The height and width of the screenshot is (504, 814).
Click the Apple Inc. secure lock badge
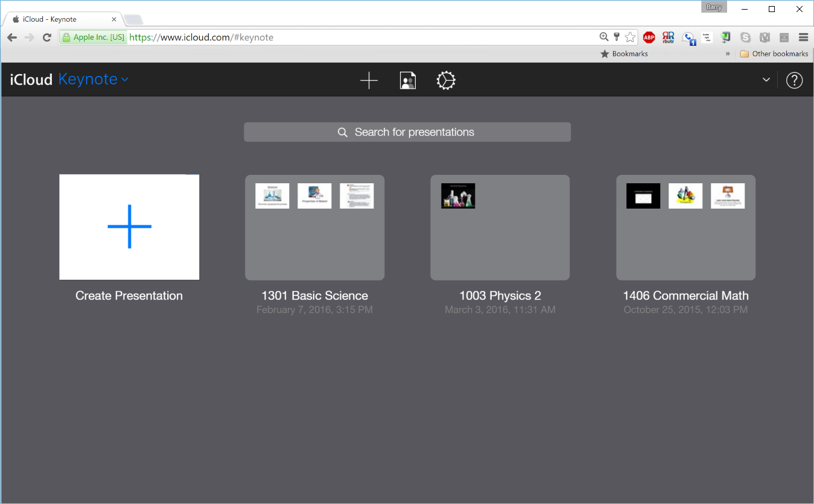(x=93, y=37)
